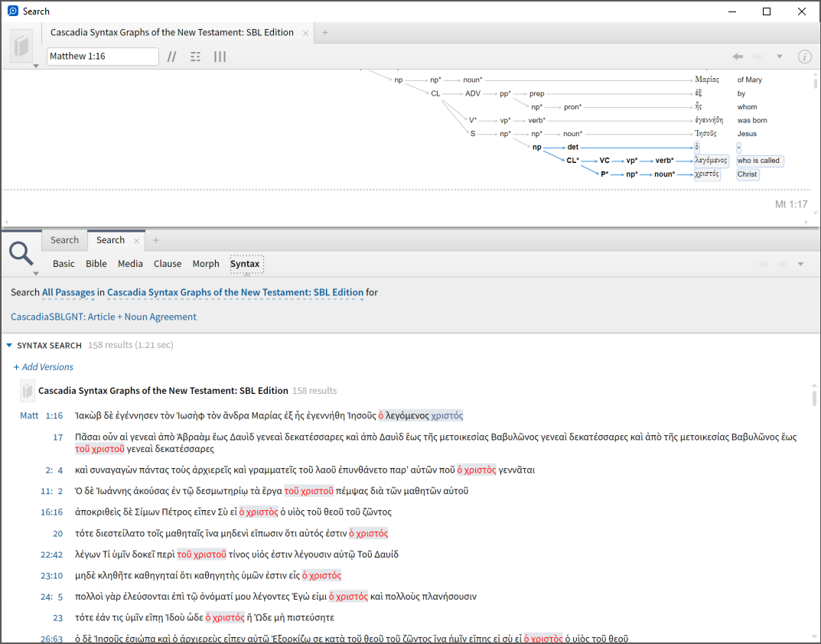Screen dimensions: 821x644
Task: Open the search panel history dropdown arrow
Action: pos(800,265)
